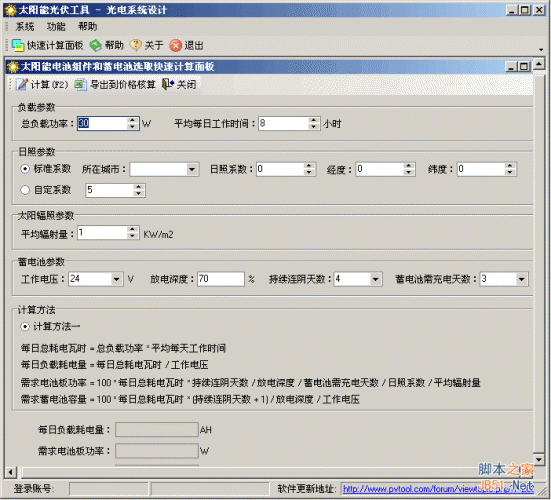Viewport: 551px width, 500px height.
Task: Open the 系统 menu
Action: pos(25,26)
